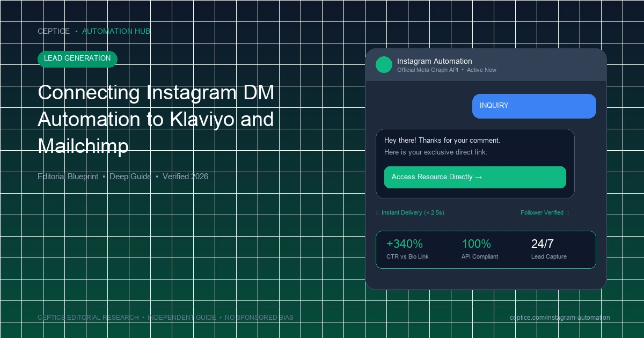Click the Verified 2026 text
Image resolution: width=644 pixels, height=338 pixels.
coord(185,177)
